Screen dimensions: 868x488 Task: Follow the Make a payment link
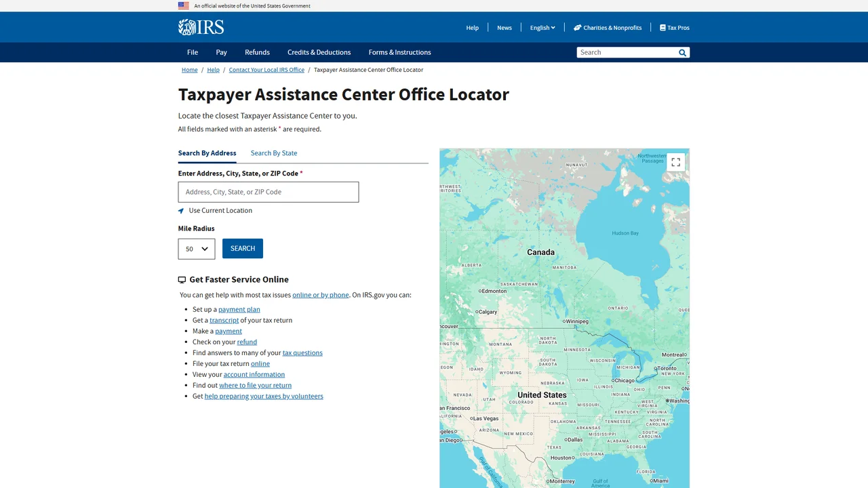(229, 331)
